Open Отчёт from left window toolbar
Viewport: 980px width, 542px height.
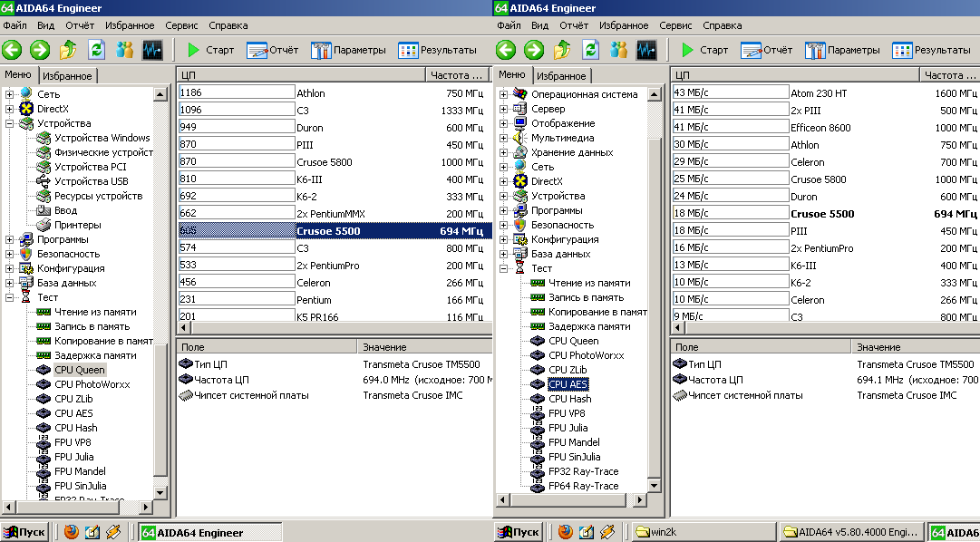(273, 50)
